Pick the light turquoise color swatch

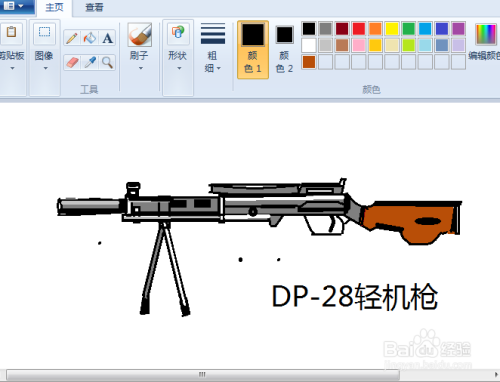tap(425, 45)
